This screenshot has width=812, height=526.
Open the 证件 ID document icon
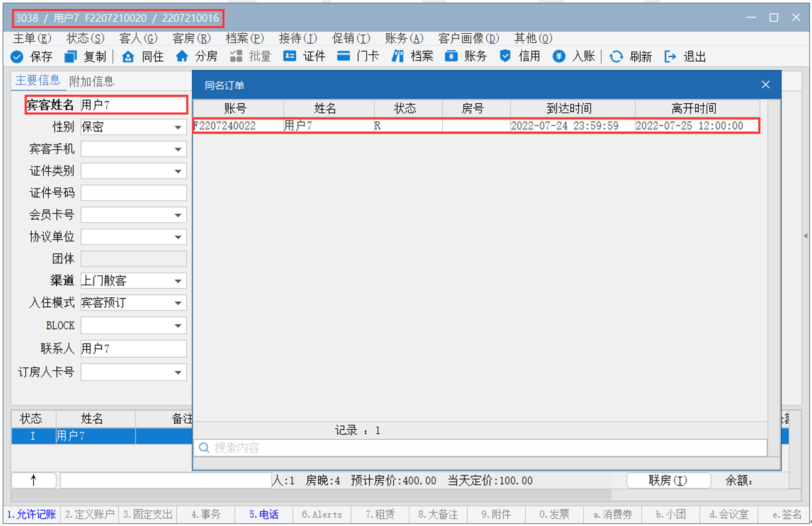pos(290,56)
